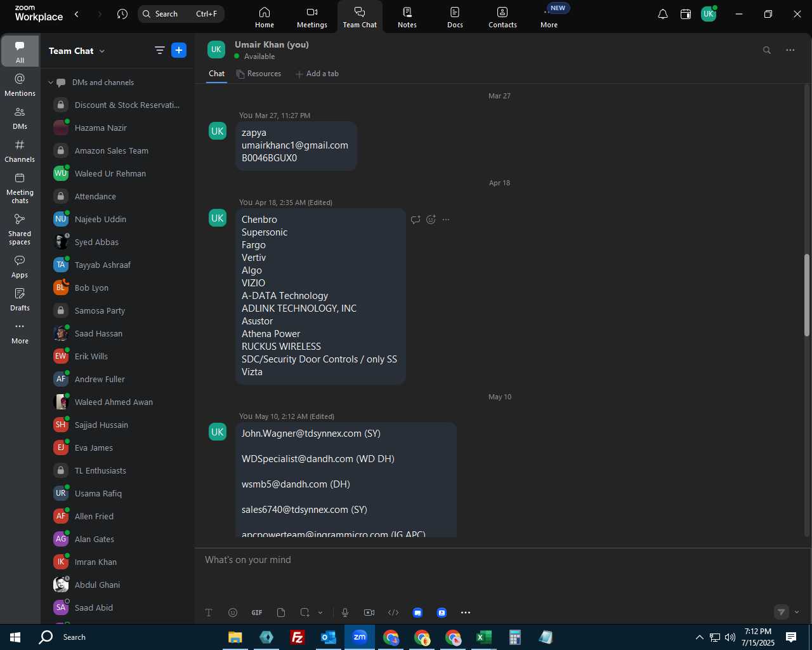Click the chat messages vertical scrollbar
The width and height of the screenshot is (812, 650).
point(807,295)
